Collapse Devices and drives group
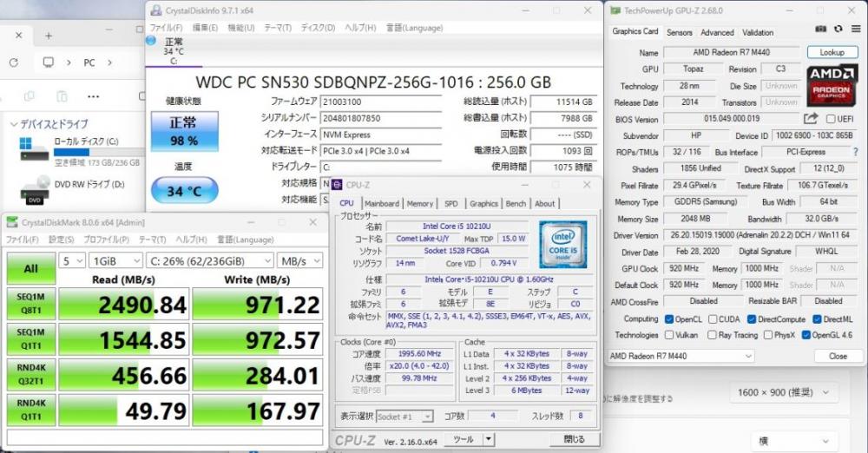 [x=13, y=124]
